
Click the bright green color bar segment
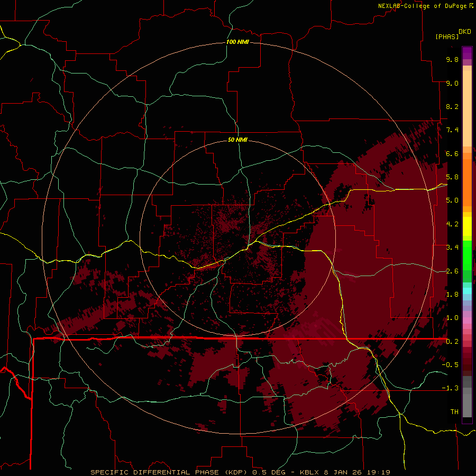click(x=467, y=255)
